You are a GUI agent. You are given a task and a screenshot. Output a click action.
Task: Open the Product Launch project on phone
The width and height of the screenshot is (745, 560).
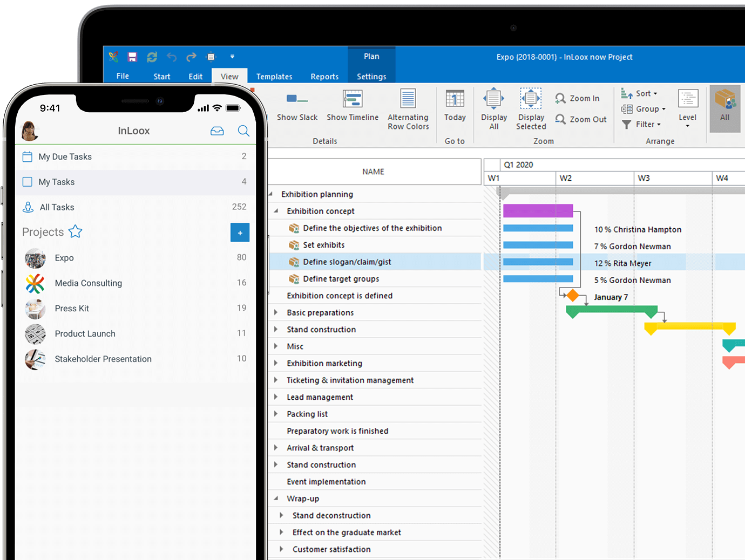(135, 333)
